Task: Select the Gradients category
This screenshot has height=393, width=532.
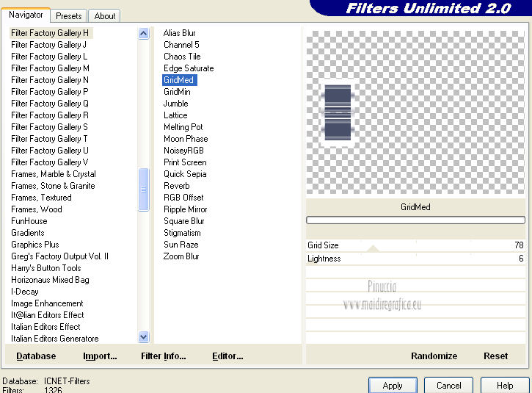Action: click(28, 233)
